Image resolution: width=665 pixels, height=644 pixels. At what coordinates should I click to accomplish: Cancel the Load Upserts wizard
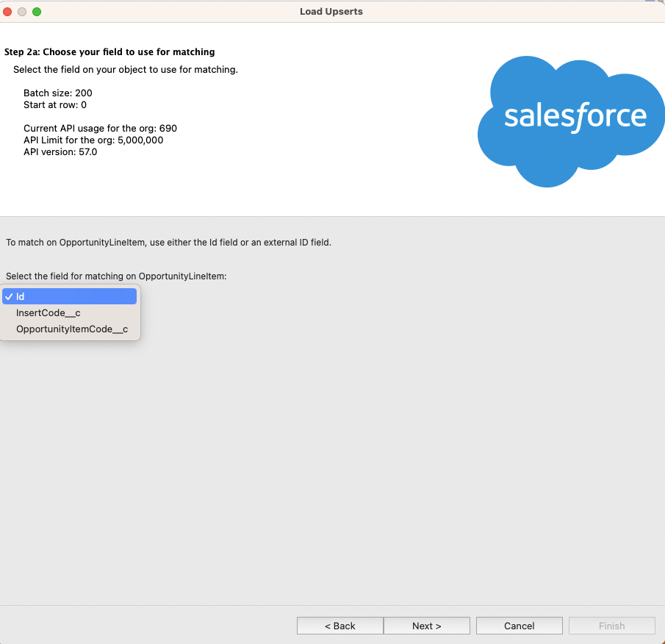[519, 626]
